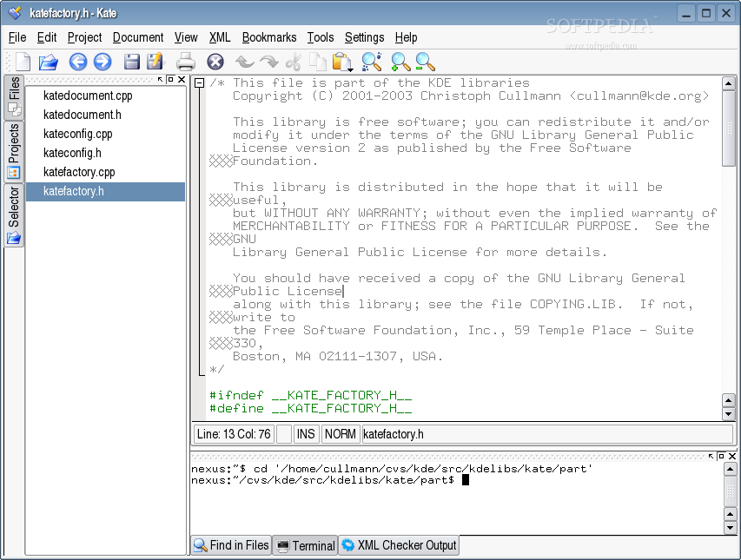Screen dimensions: 741x560
Task: Close the document with the round X icon
Action: pos(215,62)
